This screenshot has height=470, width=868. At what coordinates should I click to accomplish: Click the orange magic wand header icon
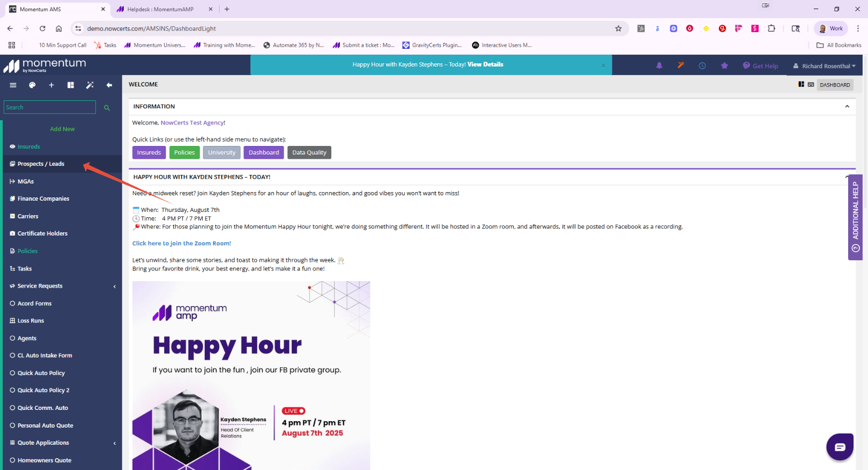click(x=681, y=65)
